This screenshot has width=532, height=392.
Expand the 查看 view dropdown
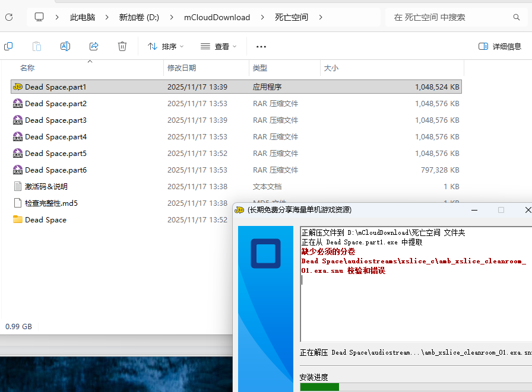click(x=218, y=46)
